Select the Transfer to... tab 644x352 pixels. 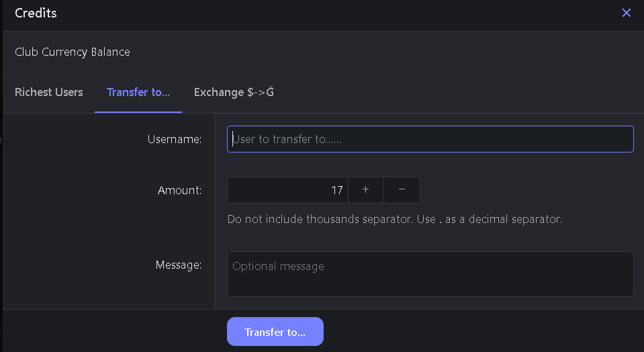pos(138,92)
